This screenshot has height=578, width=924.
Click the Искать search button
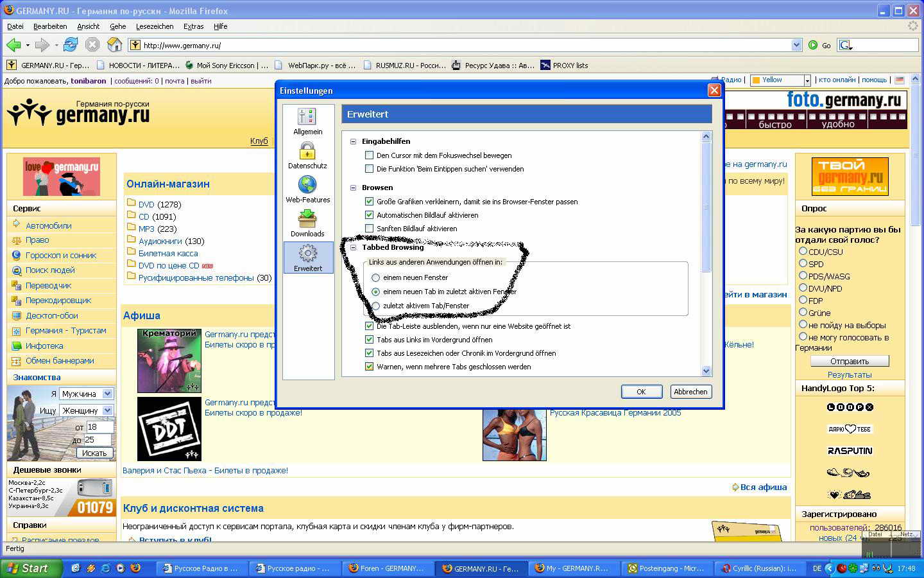[x=94, y=453]
